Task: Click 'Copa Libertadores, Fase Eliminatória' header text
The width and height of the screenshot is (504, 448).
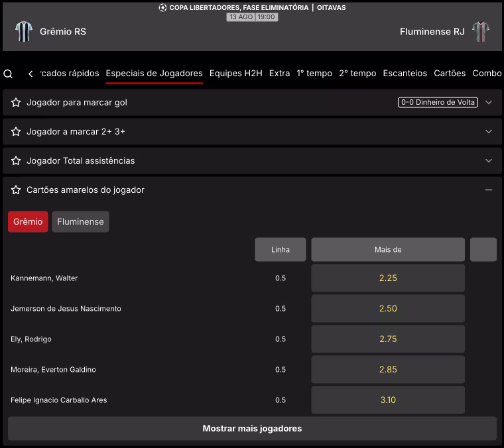Action: coord(239,8)
